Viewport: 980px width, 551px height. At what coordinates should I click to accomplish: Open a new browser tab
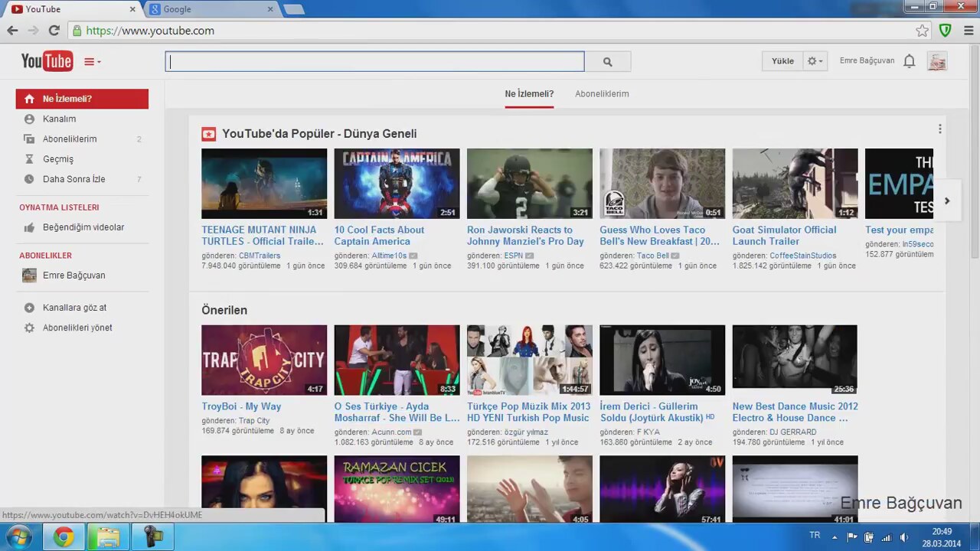point(293,9)
